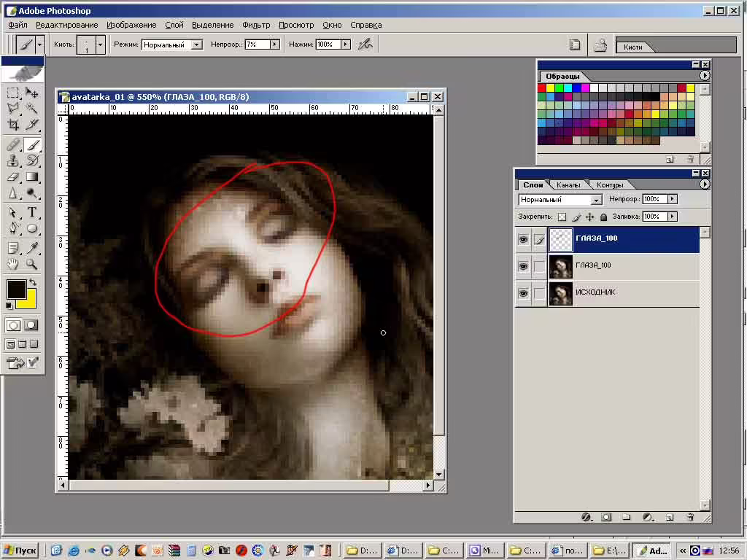Open the brush Непрозр. opacity slider arrow

275,44
